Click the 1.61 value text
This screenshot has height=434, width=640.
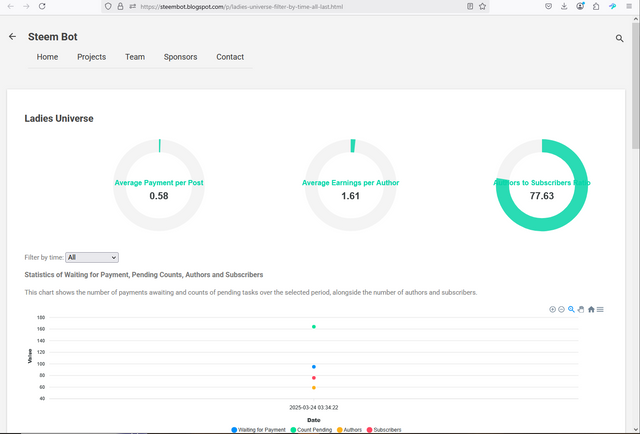[351, 196]
